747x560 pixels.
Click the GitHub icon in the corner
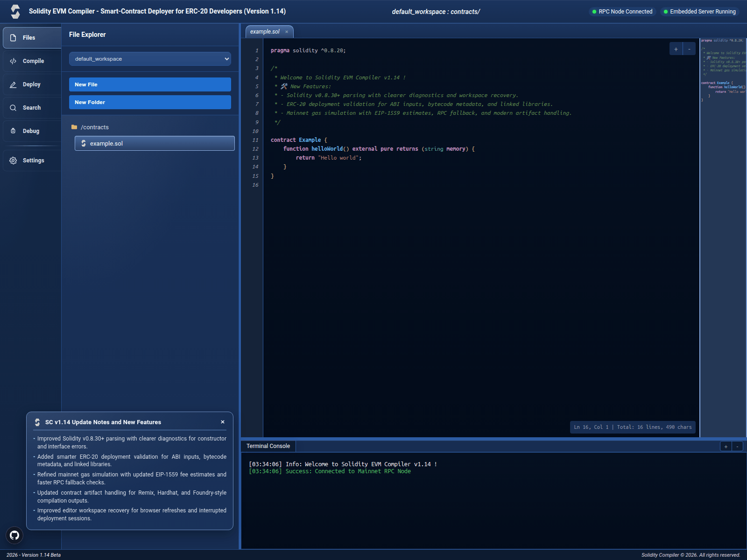14,535
